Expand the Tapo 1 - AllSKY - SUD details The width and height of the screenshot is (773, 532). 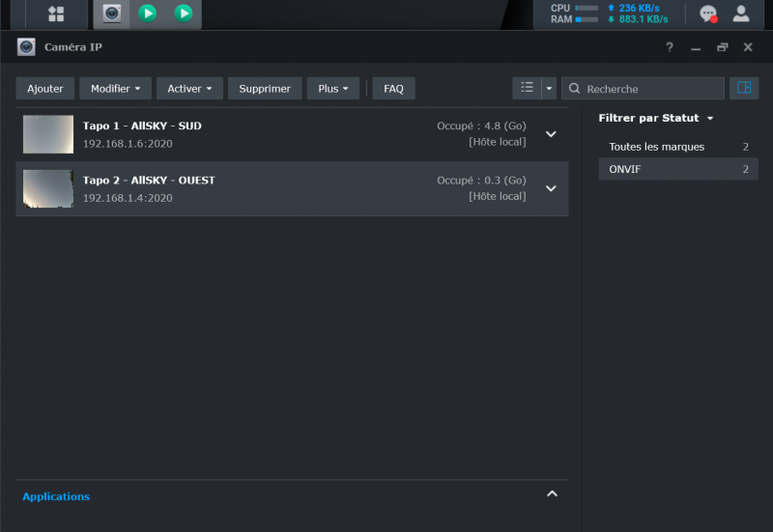[551, 134]
